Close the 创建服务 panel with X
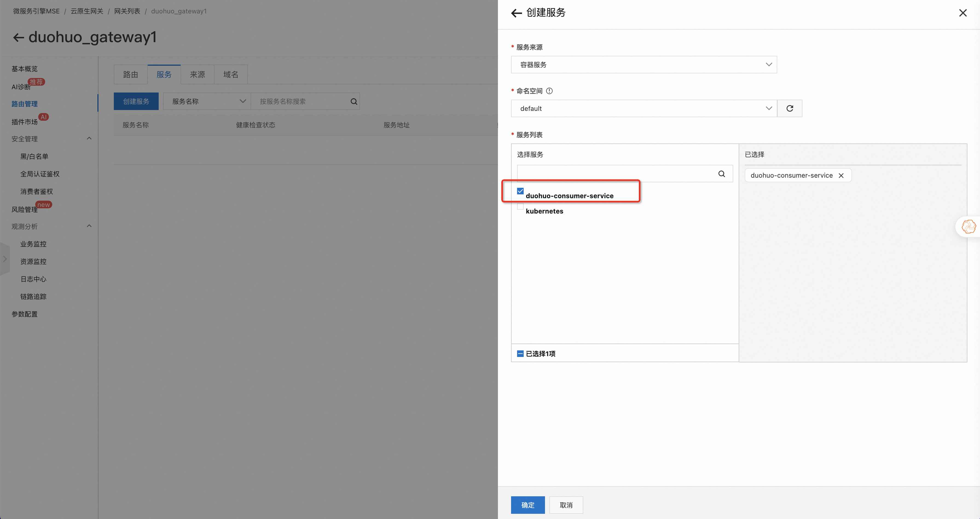The height and width of the screenshot is (519, 980). pyautogui.click(x=963, y=13)
